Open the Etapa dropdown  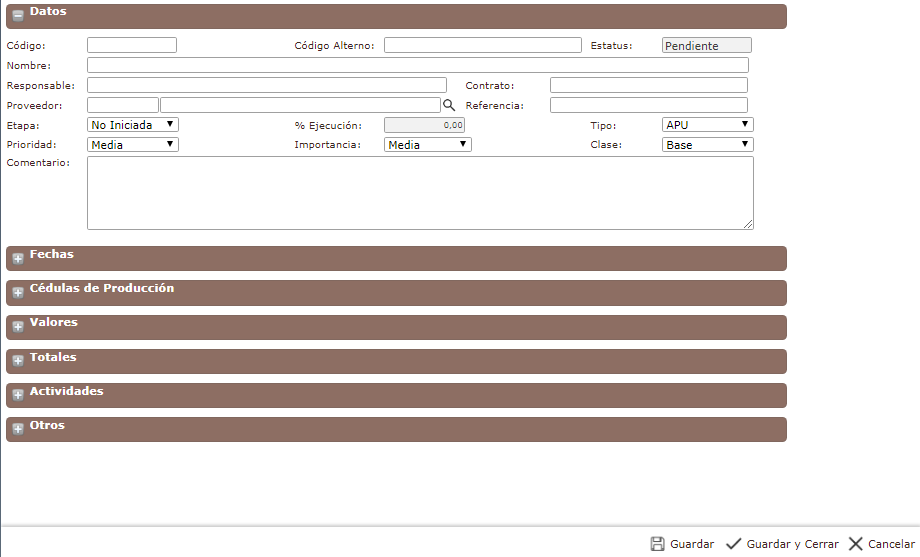click(x=133, y=125)
